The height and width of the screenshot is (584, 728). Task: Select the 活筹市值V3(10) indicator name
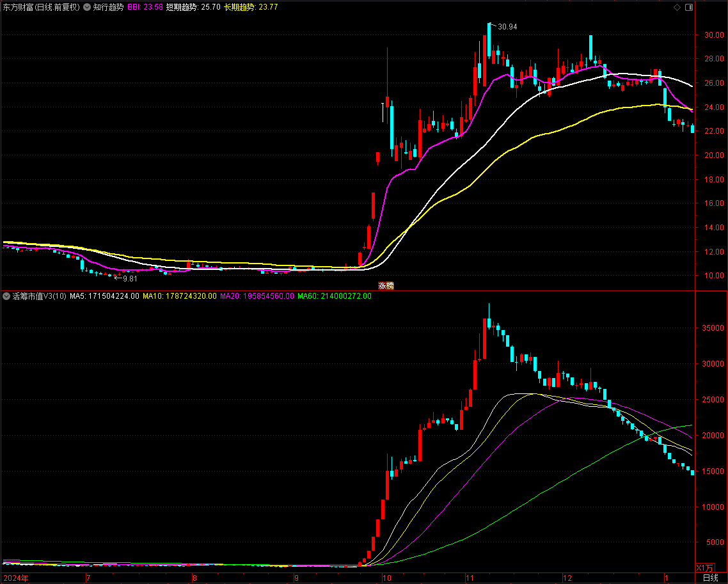click(x=39, y=296)
